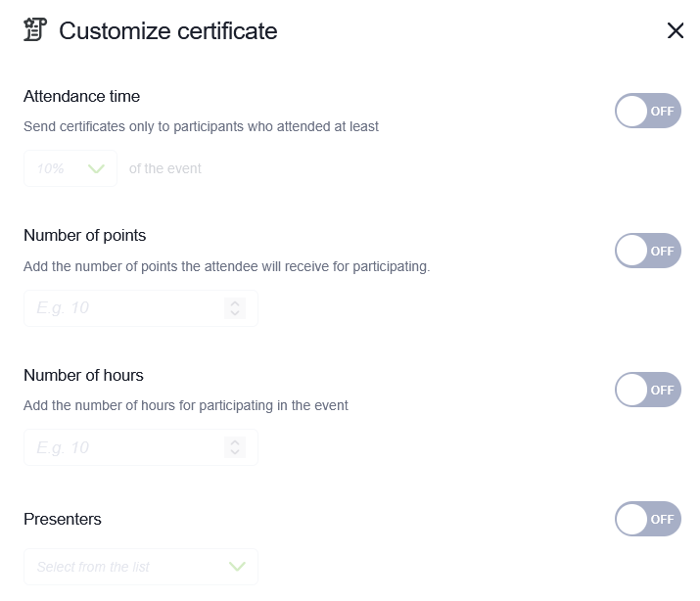Click the 'of the event' text

pyautogui.click(x=165, y=168)
